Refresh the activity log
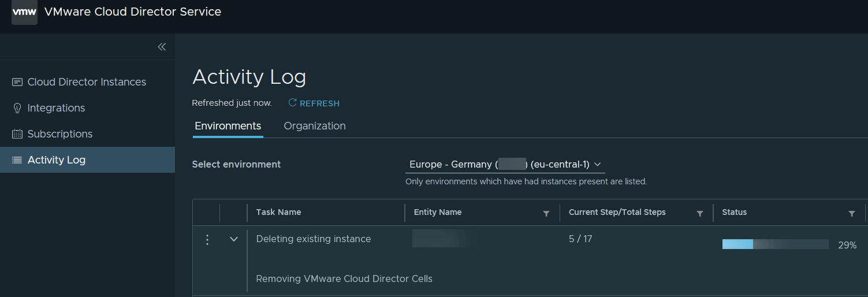 314,103
